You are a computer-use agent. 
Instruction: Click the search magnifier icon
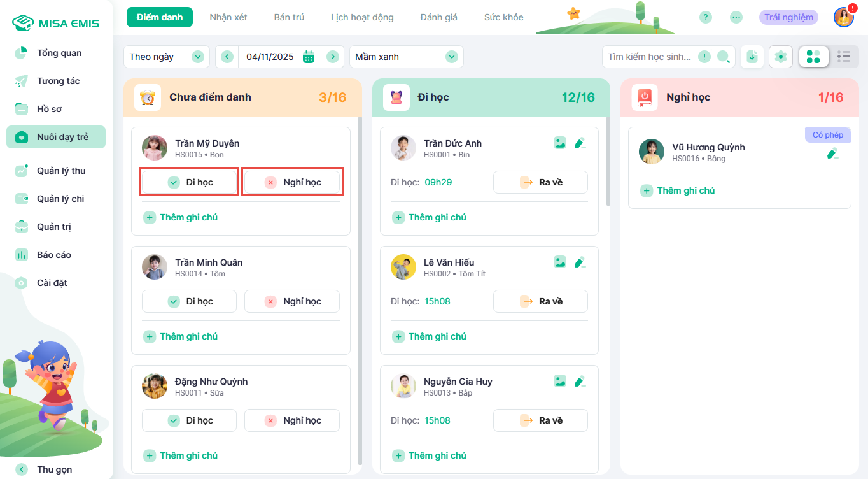point(724,57)
